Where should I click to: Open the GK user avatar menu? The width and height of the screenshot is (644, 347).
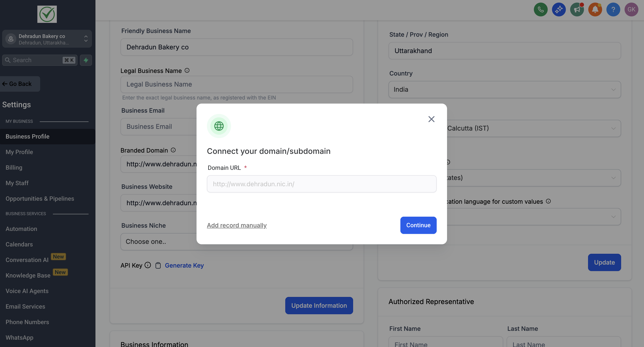click(631, 9)
